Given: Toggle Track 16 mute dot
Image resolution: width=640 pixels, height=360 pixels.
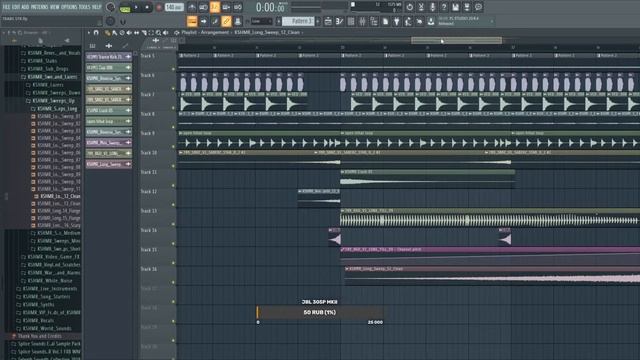Looking at the screenshot, I should [173, 282].
